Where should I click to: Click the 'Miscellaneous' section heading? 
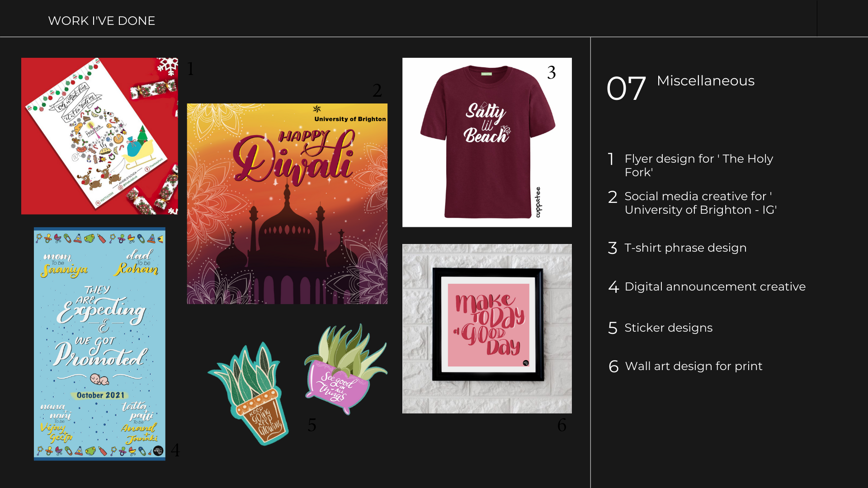(x=706, y=81)
